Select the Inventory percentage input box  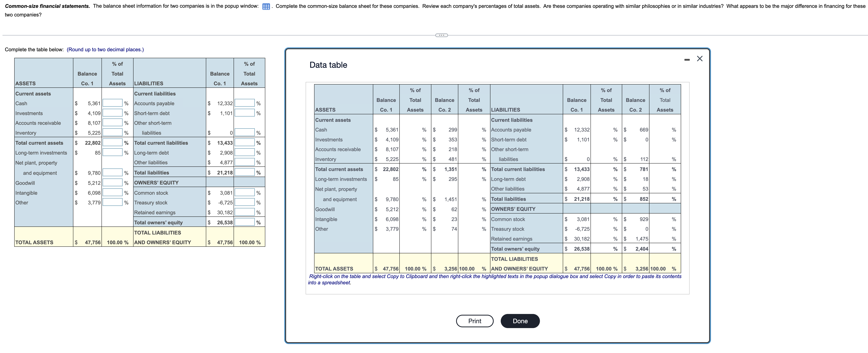112,132
